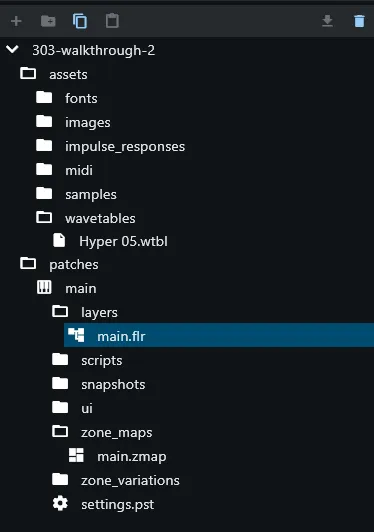Select the fonts label

(x=81, y=98)
